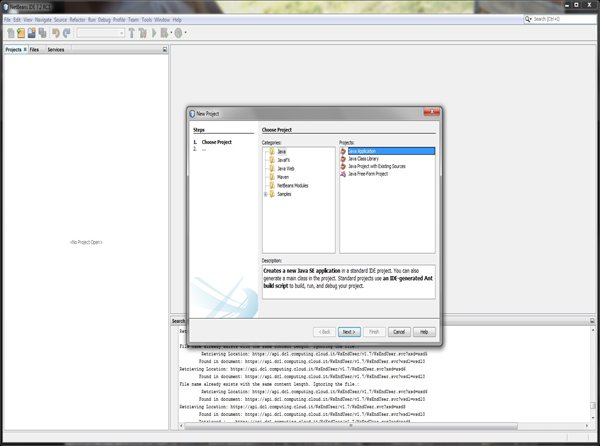Select Java Application project type
The width and height of the screenshot is (600, 446).
point(391,151)
